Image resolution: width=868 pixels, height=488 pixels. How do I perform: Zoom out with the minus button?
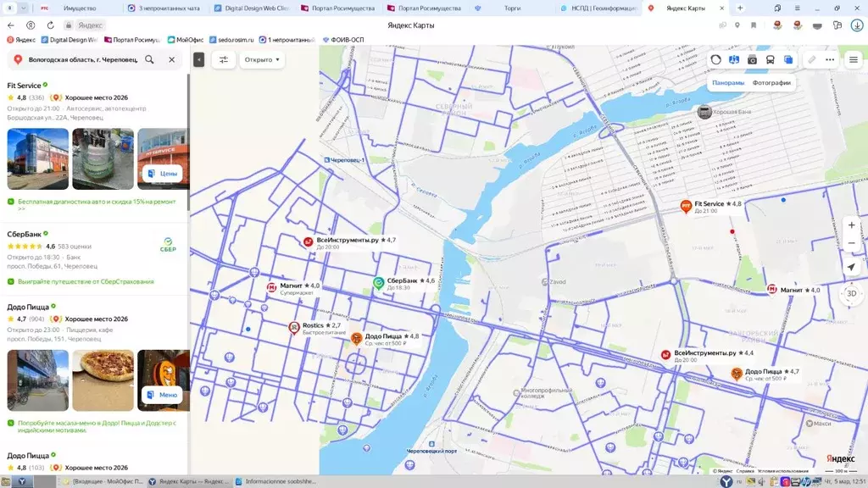[x=851, y=244]
